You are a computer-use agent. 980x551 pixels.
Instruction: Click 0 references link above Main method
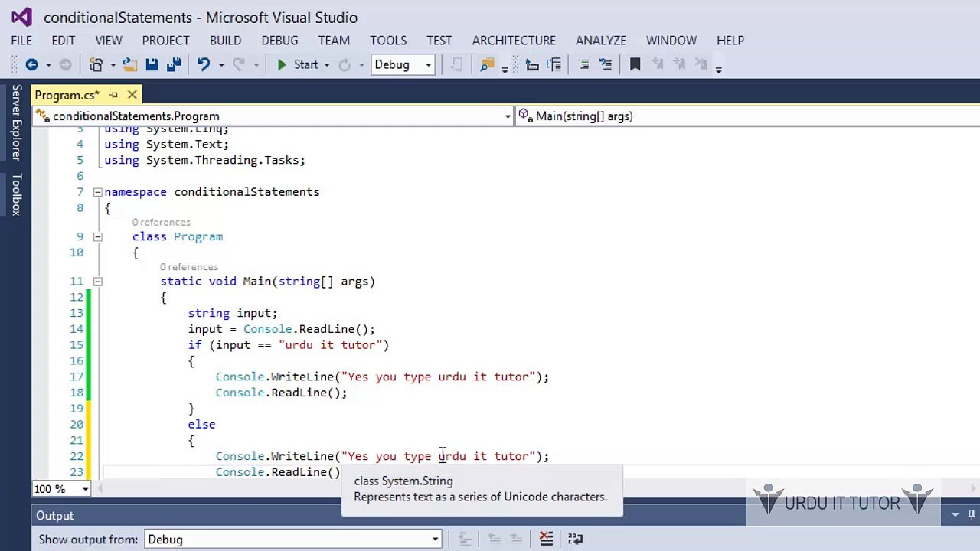(x=189, y=267)
